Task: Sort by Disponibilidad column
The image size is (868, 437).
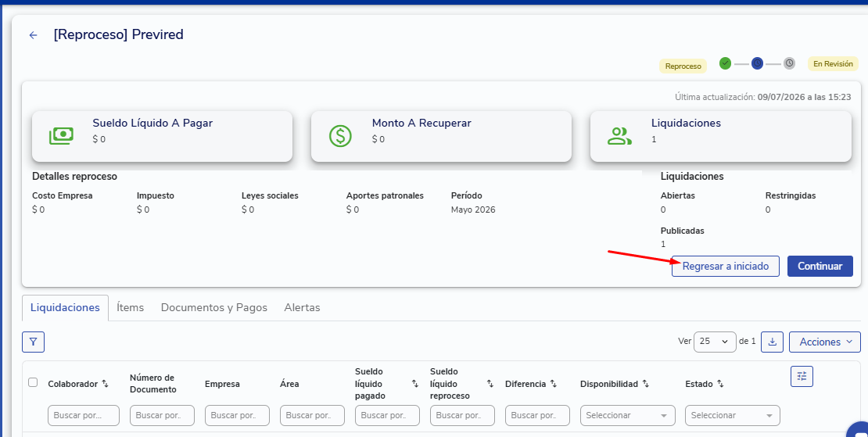Action: (x=645, y=384)
